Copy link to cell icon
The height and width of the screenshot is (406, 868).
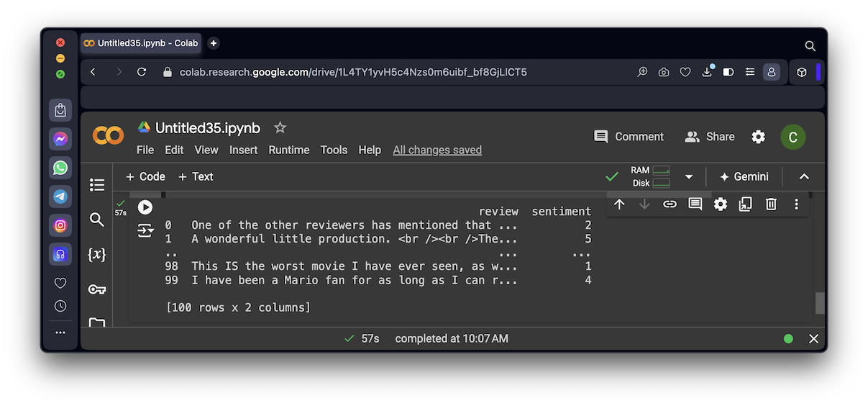[x=670, y=204]
